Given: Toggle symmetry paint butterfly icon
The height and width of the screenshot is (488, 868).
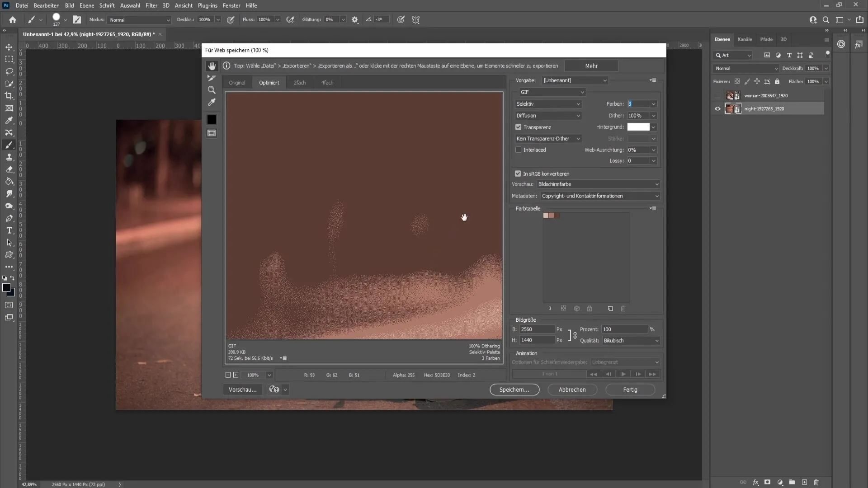Looking at the screenshot, I should point(416,20).
